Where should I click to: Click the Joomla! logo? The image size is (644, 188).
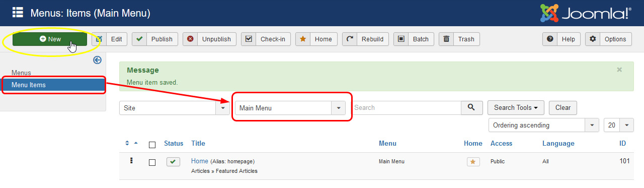(x=586, y=13)
